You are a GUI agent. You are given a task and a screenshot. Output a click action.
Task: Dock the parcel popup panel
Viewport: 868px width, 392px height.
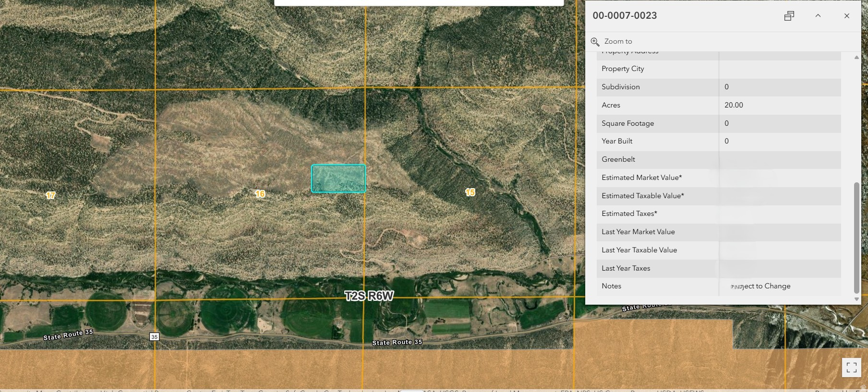tap(789, 16)
